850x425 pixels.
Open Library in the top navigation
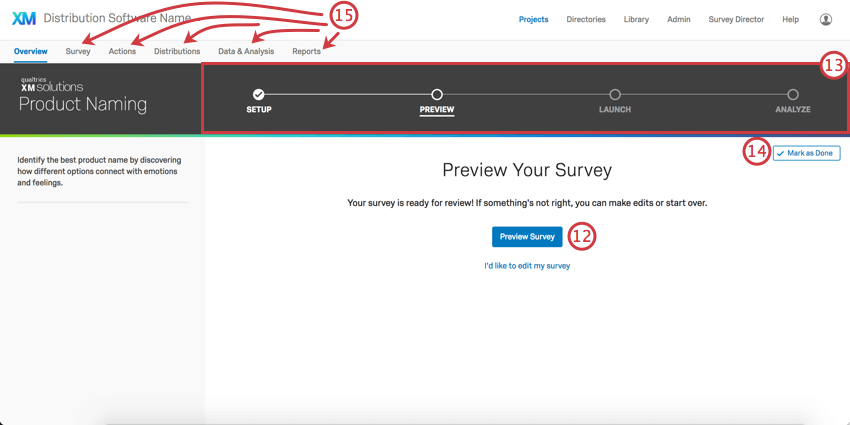(x=636, y=20)
